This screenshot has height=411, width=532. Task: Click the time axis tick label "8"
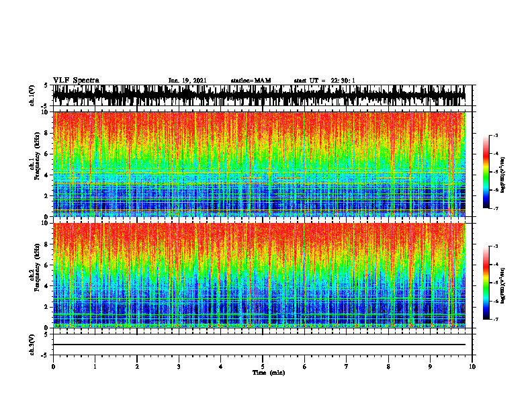(388, 367)
